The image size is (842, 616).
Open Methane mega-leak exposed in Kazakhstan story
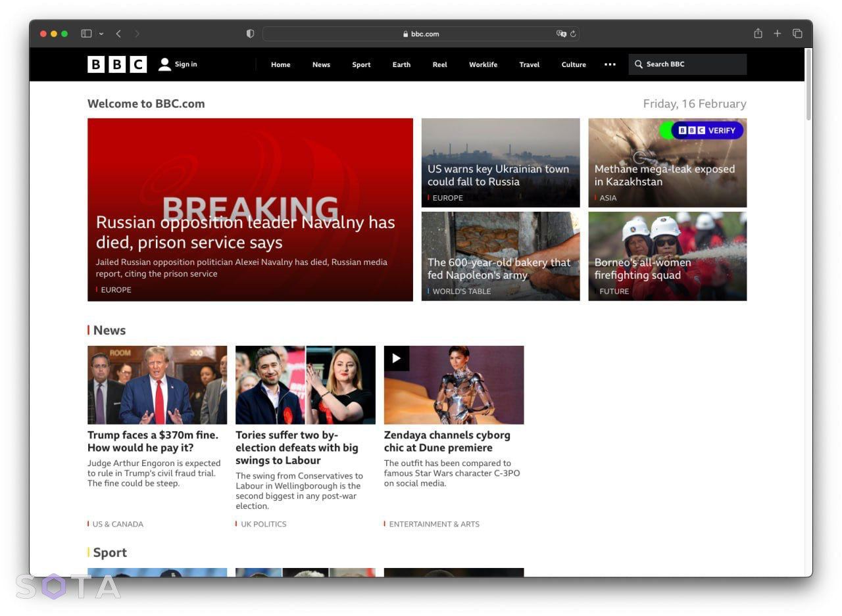(x=664, y=176)
